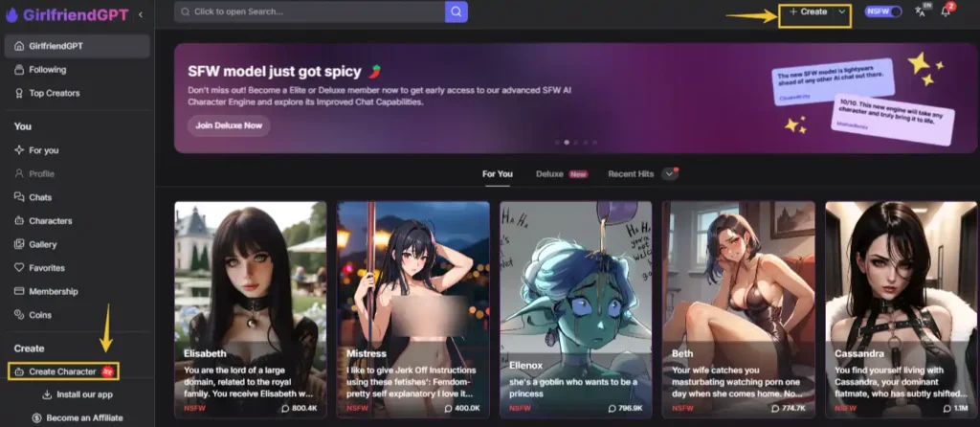Toggle the NSFW switch off
Screen dimensions: 980x427
coord(883,11)
